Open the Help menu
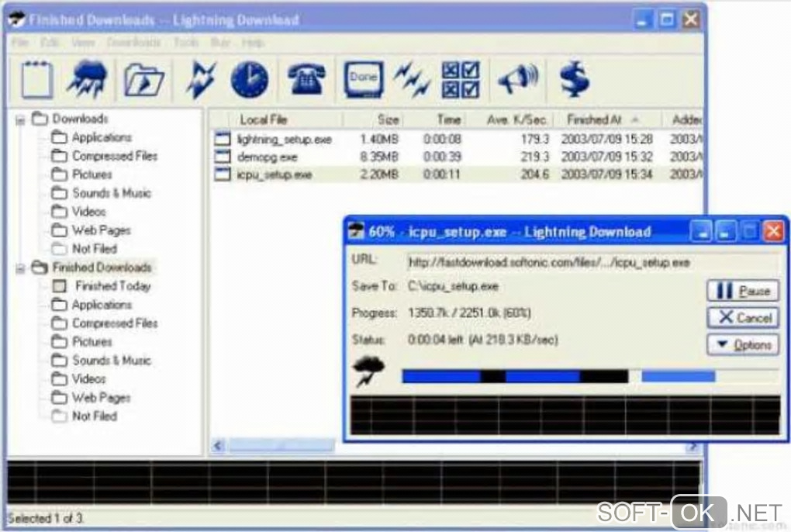 click(x=253, y=43)
